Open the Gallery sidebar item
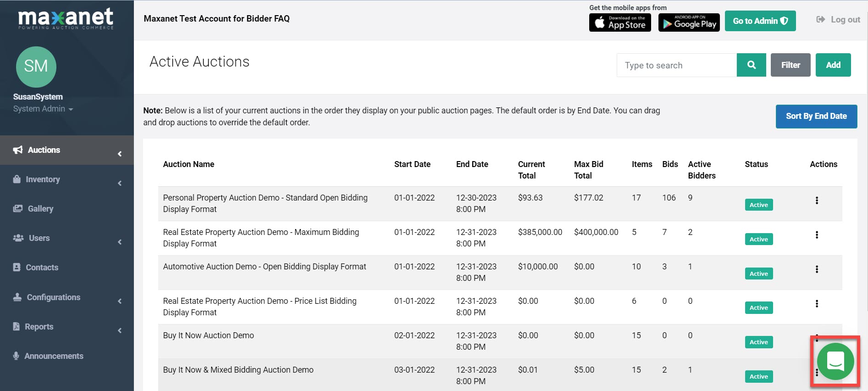Viewport: 868px width, 391px height. (x=40, y=209)
